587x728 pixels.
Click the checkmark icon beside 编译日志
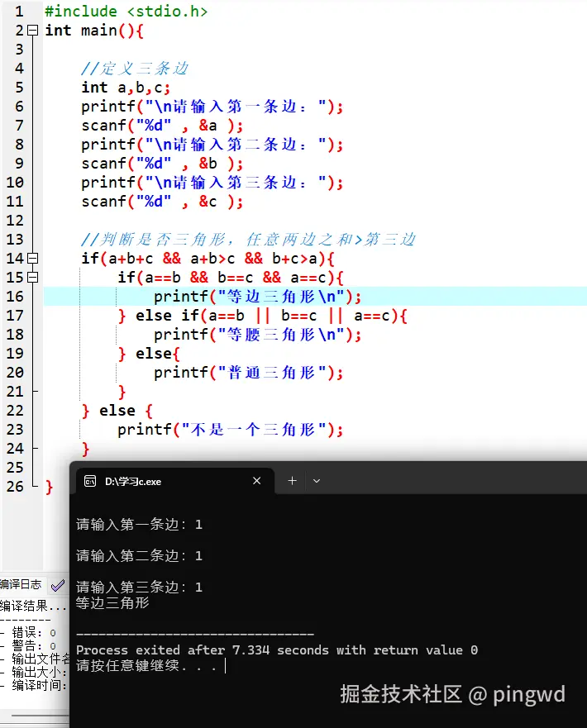(x=58, y=585)
